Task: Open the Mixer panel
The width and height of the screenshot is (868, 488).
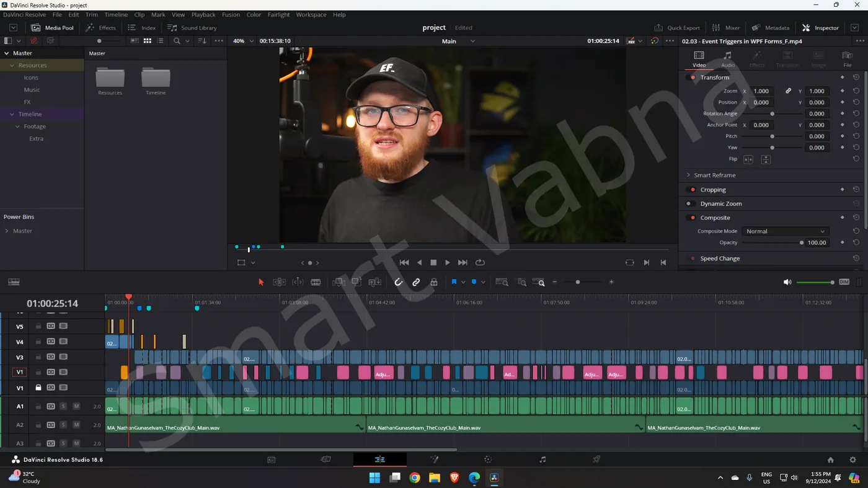Action: click(726, 28)
